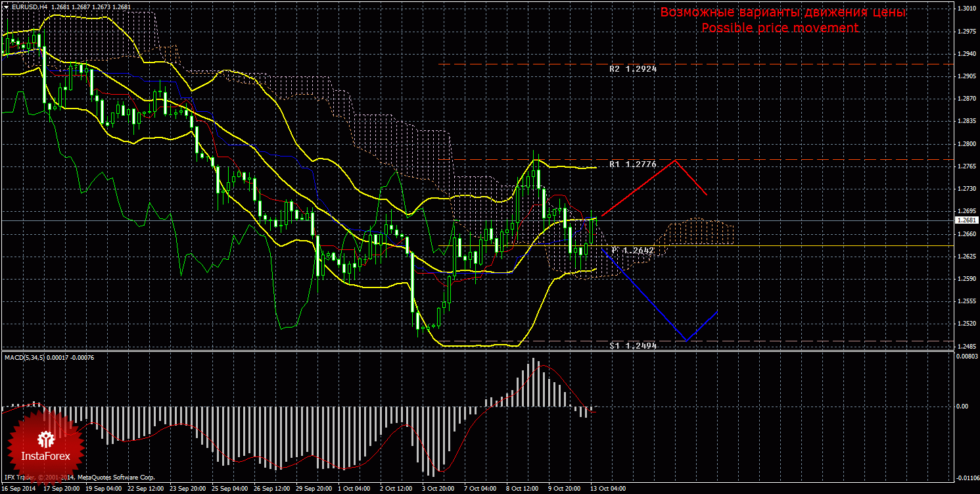The width and height of the screenshot is (980, 494).
Task: Click the 1.2625 price axis value
Action: click(x=966, y=257)
